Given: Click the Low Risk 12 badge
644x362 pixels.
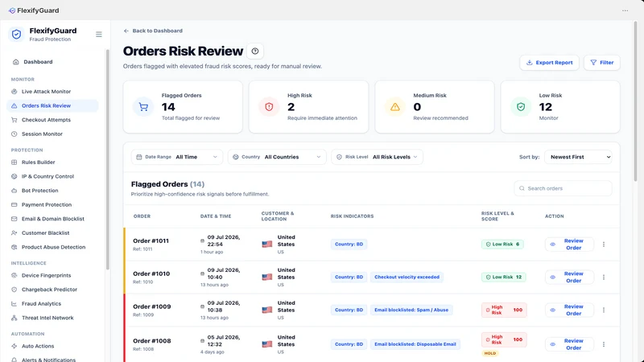Looking at the screenshot, I should [x=504, y=277].
